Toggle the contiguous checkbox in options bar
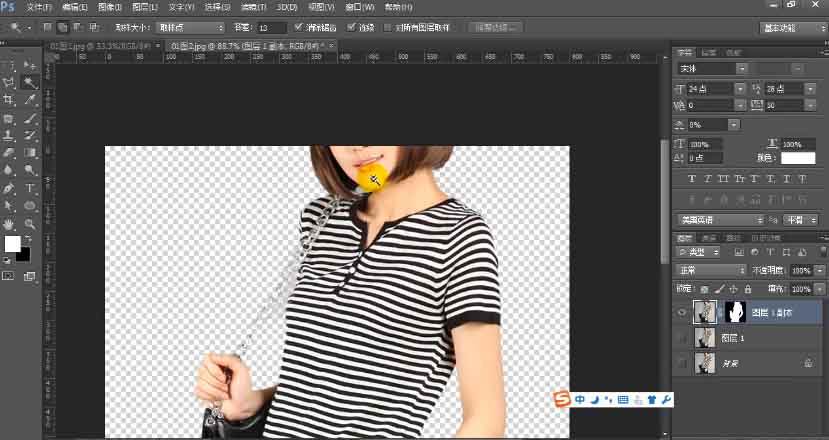The width and height of the screenshot is (829, 440). (x=349, y=27)
